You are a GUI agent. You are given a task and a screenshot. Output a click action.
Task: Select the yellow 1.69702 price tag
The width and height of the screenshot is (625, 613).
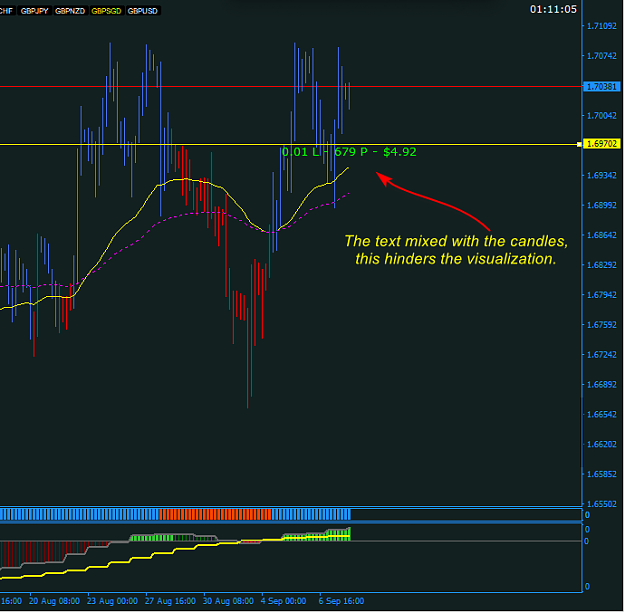click(601, 144)
